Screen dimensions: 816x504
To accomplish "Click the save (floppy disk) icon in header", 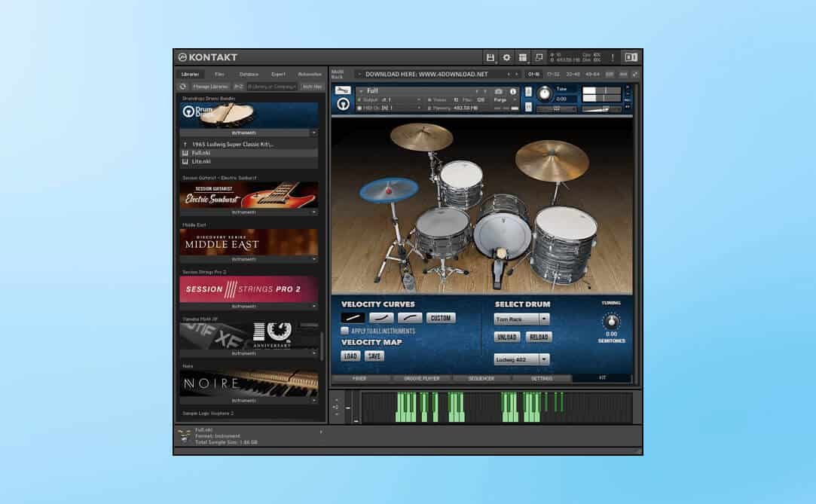I will click(x=491, y=57).
